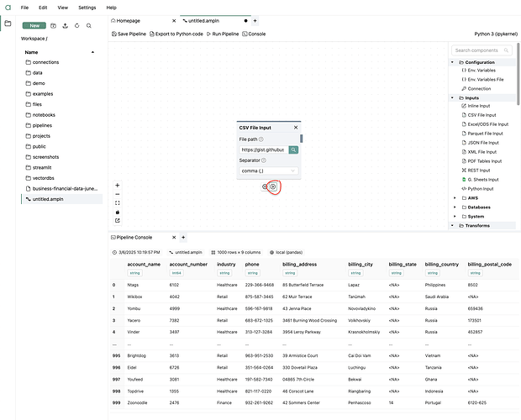This screenshot has width=521, height=420.
Task: Select the Python Input component
Action: (x=477, y=189)
